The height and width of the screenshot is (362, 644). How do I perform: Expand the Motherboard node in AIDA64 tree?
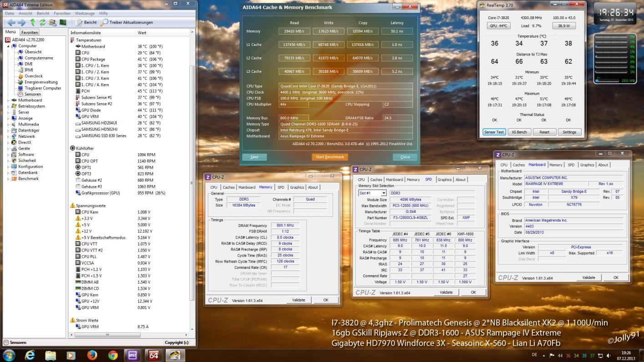coord(9,100)
